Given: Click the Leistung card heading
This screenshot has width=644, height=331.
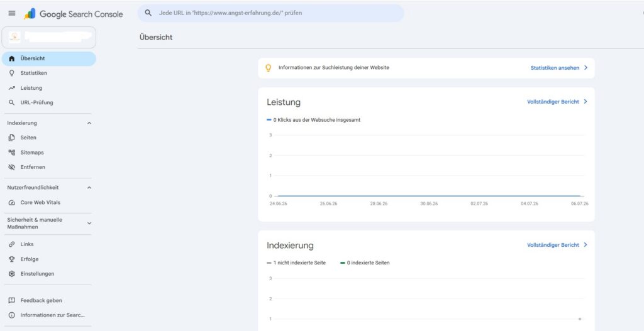Looking at the screenshot, I should coord(284,102).
